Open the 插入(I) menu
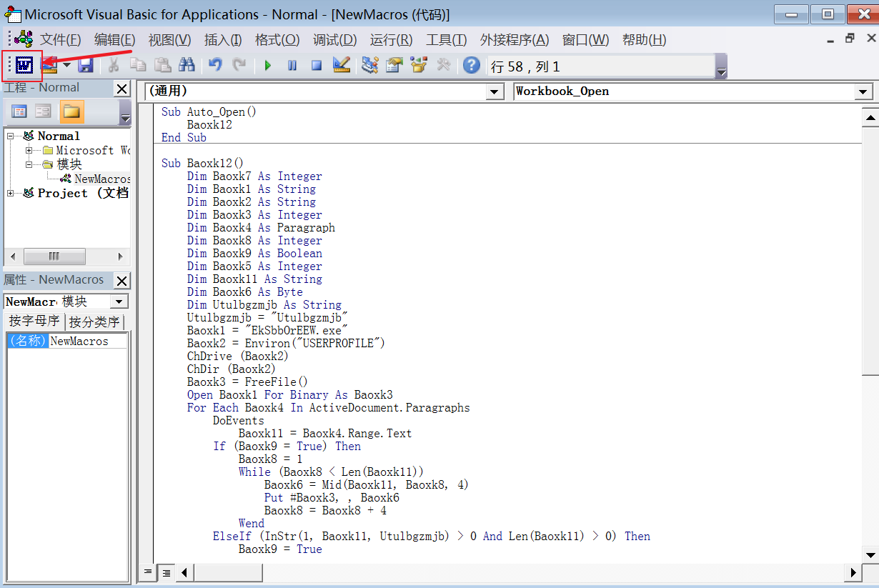This screenshot has width=879, height=588. click(x=223, y=40)
